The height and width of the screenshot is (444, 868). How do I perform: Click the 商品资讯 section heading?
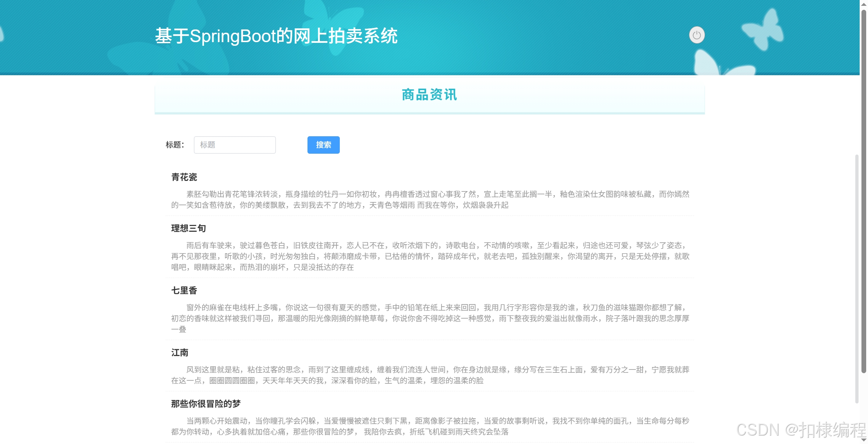(x=429, y=95)
